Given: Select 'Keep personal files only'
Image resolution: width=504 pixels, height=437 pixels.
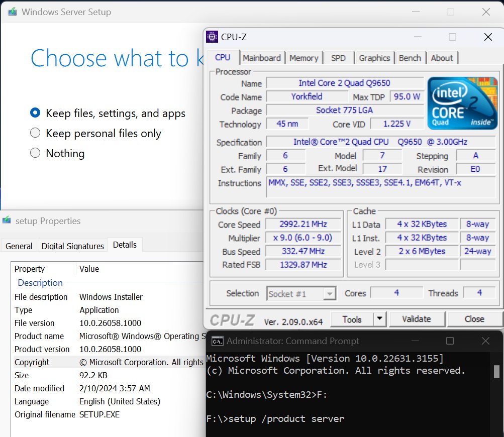Looking at the screenshot, I should point(35,133).
